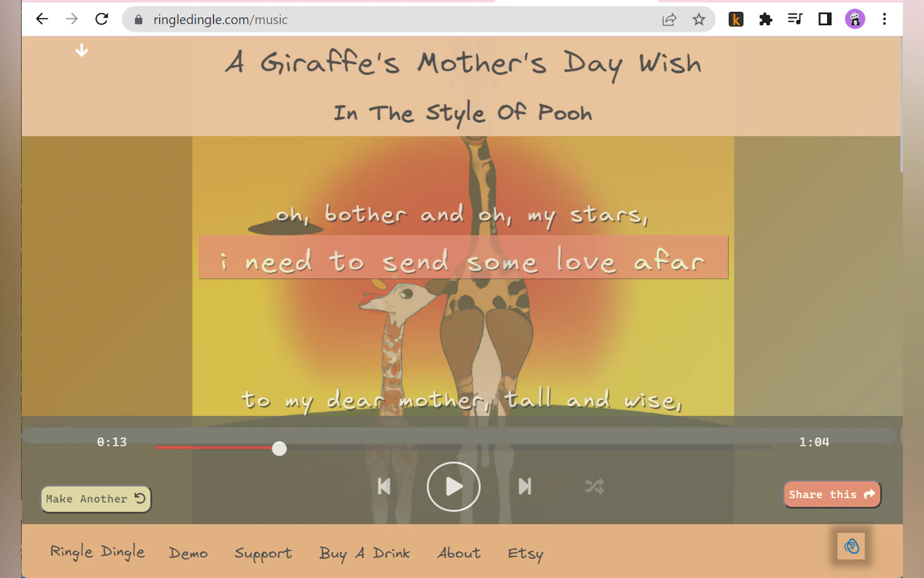The image size is (924, 578).
Task: Skip to the previous track
Action: 384,487
